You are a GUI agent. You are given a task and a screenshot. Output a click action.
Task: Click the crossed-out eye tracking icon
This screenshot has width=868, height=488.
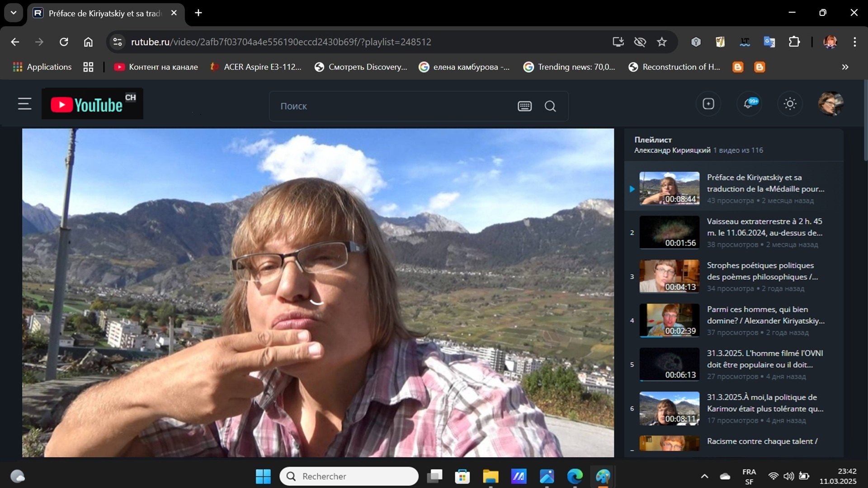(640, 42)
